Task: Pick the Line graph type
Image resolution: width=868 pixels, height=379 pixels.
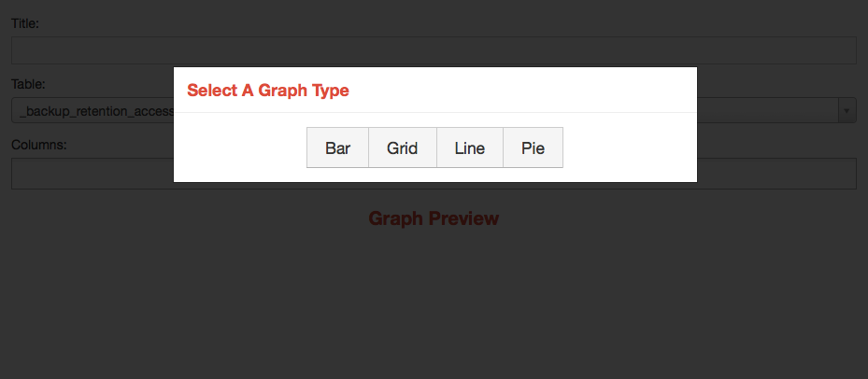Action: [x=469, y=147]
